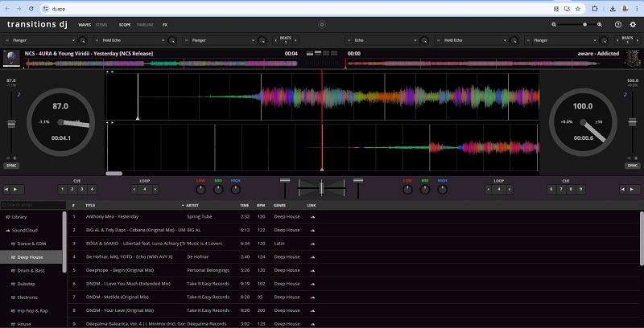Image resolution: width=644 pixels, height=328 pixels.
Task: Trigger cue point 9 on right deck
Action: coord(580,189)
